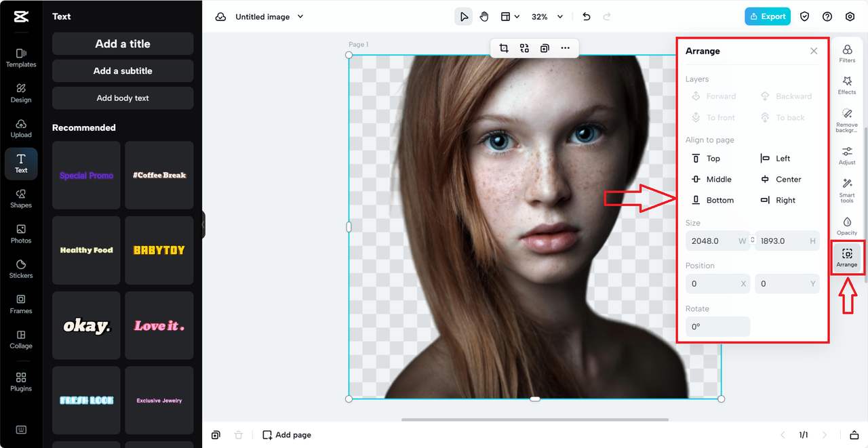Open the Shapes sidebar panel
Screen dimensions: 868x448
coord(21,199)
